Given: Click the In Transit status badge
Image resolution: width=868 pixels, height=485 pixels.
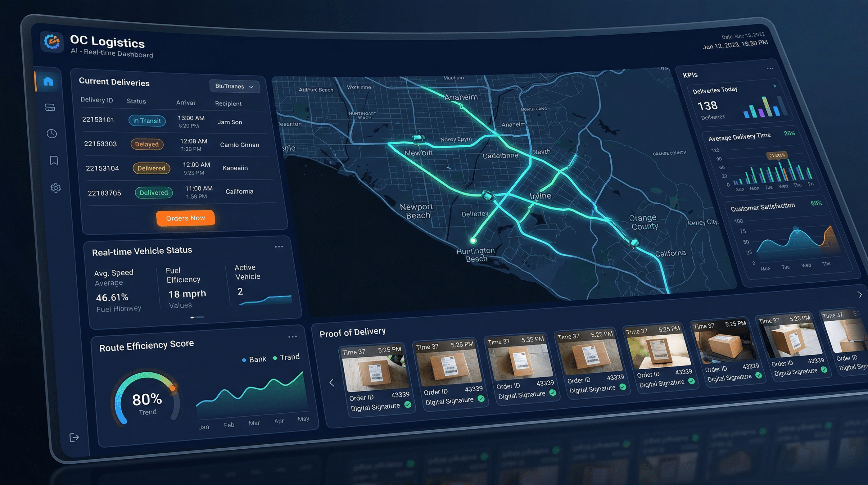Looking at the screenshot, I should click(147, 121).
